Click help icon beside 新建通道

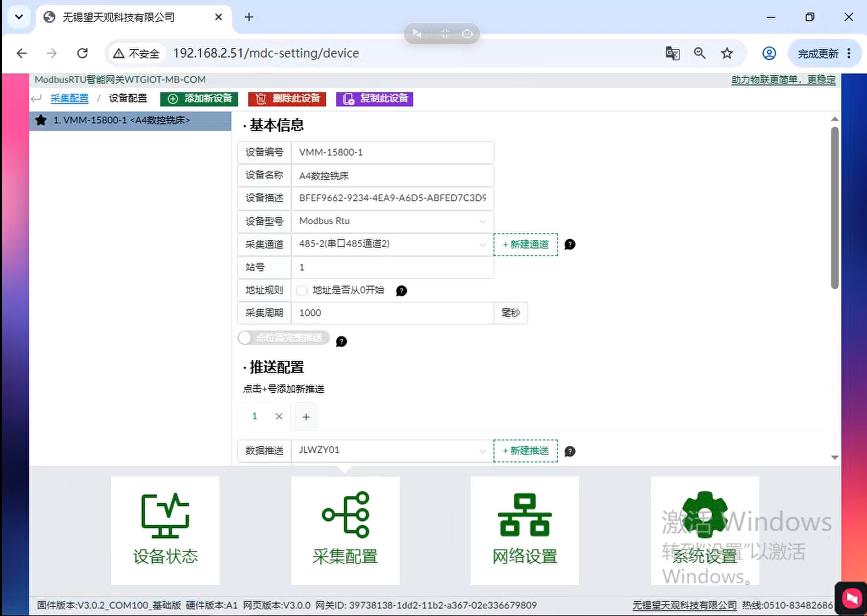[x=570, y=244]
